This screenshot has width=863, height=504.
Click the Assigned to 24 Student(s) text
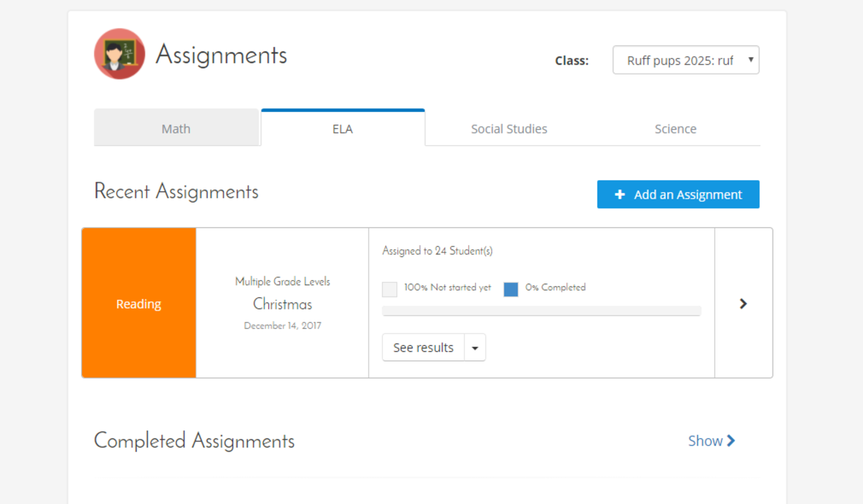click(x=437, y=251)
